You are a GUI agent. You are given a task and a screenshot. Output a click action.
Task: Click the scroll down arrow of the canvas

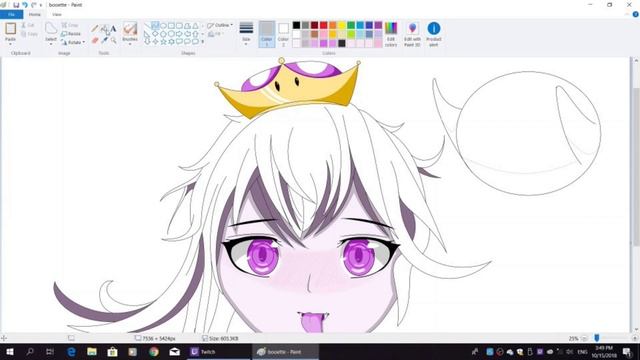[636, 329]
